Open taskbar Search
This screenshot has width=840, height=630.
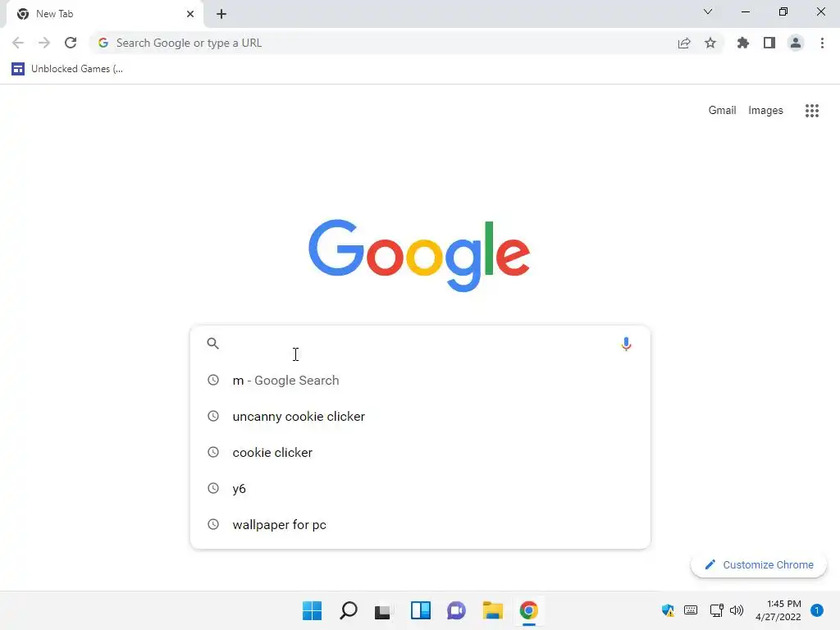pos(348,610)
